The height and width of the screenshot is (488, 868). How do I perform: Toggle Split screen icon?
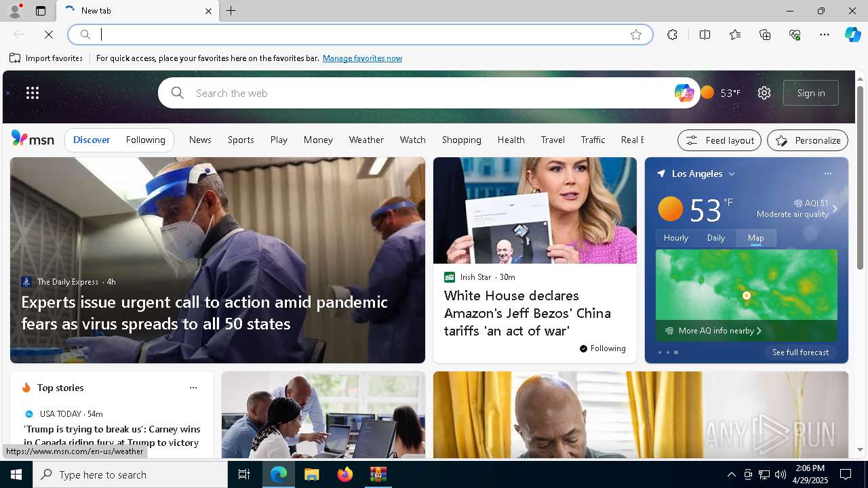(705, 35)
